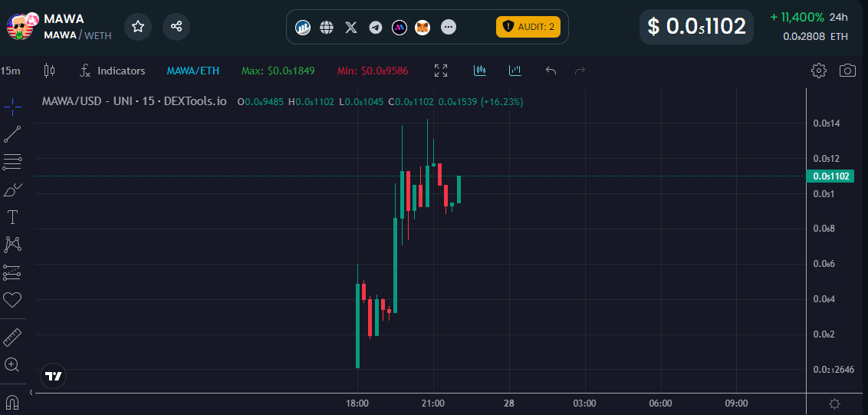
Task: Activate the zoom-in magnifier tool
Action: click(12, 364)
